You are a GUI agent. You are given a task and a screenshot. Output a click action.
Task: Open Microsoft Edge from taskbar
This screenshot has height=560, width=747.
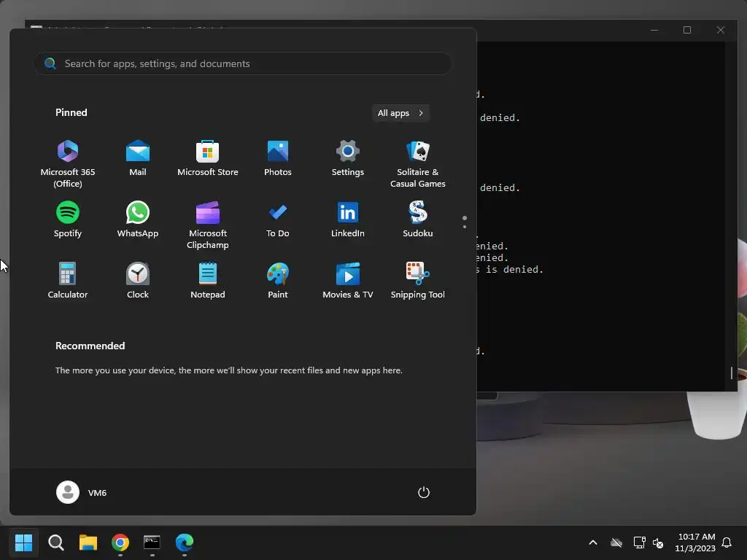[x=185, y=542]
